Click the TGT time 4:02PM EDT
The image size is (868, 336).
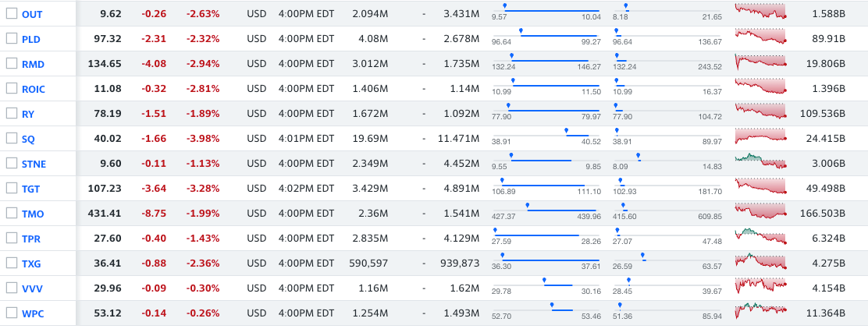coord(307,189)
